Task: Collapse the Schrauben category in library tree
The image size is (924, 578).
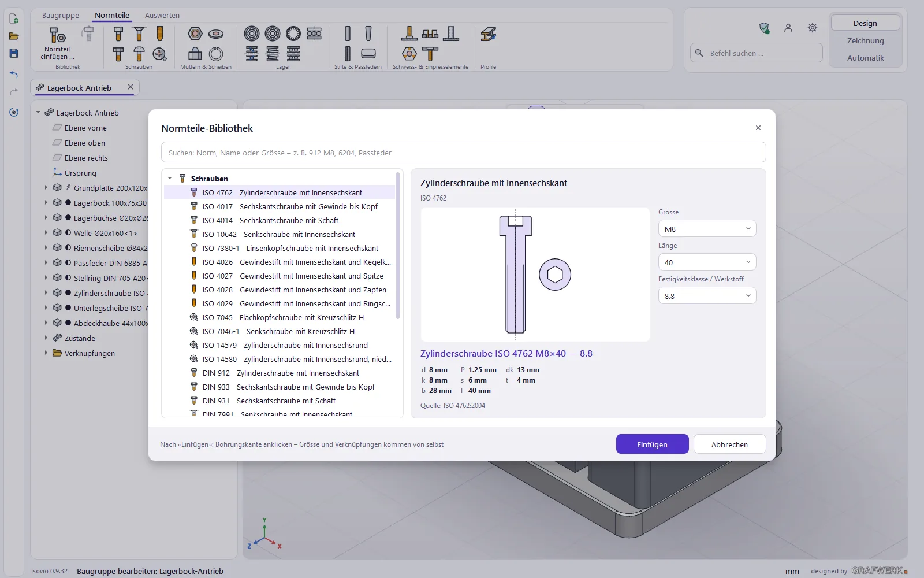Action: click(x=170, y=178)
